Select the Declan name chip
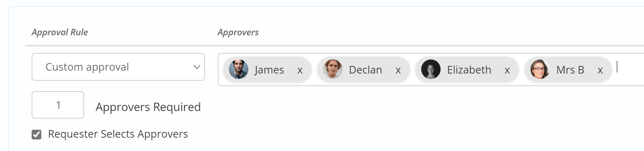The image size is (644, 151). [x=363, y=70]
